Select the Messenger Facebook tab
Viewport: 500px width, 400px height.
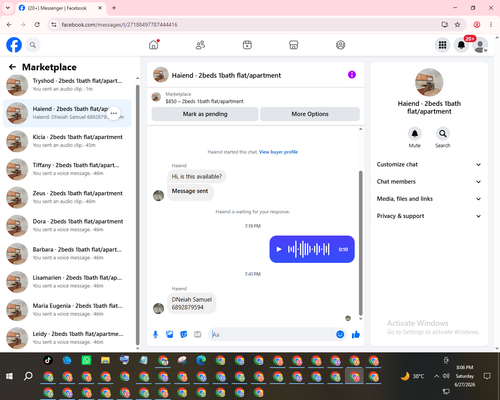click(x=61, y=8)
